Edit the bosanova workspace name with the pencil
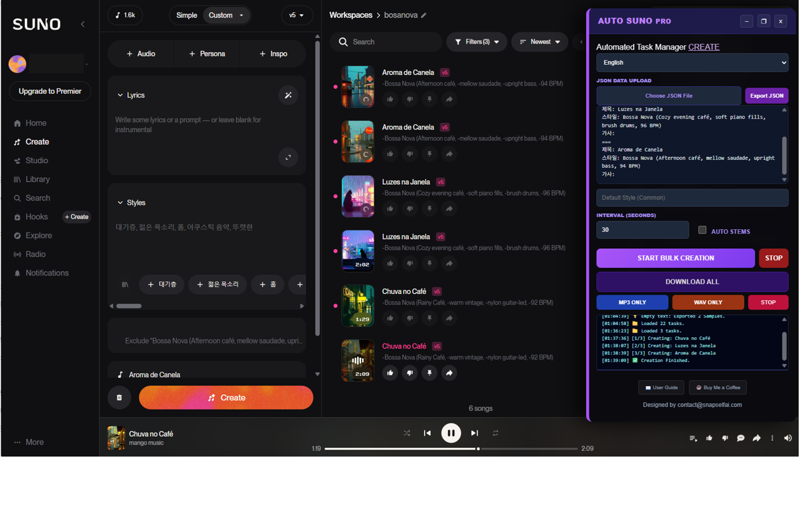This screenshot has height=508, width=812. pyautogui.click(x=424, y=15)
